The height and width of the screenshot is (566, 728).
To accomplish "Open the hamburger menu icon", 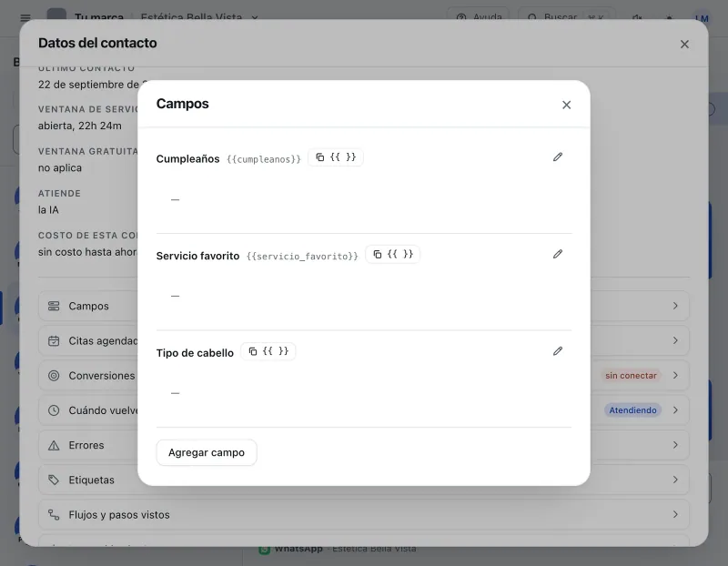I will [x=25, y=17].
